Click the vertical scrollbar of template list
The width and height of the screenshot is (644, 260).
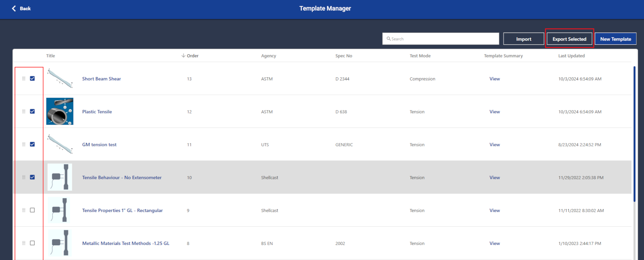pos(634,133)
